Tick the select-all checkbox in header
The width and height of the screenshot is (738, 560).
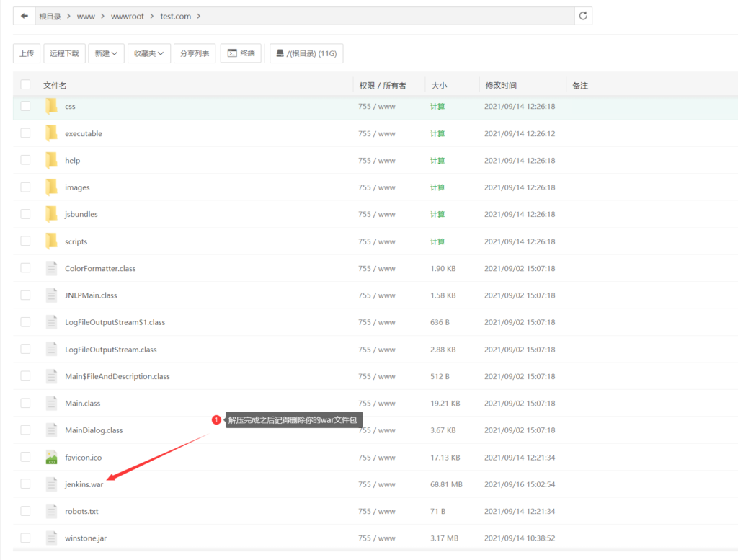[x=25, y=85]
